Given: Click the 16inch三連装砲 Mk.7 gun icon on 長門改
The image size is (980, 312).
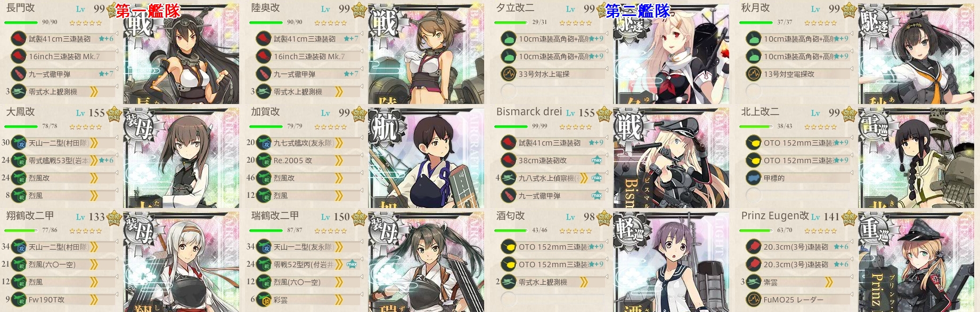Looking at the screenshot, I should pyautogui.click(x=19, y=56).
